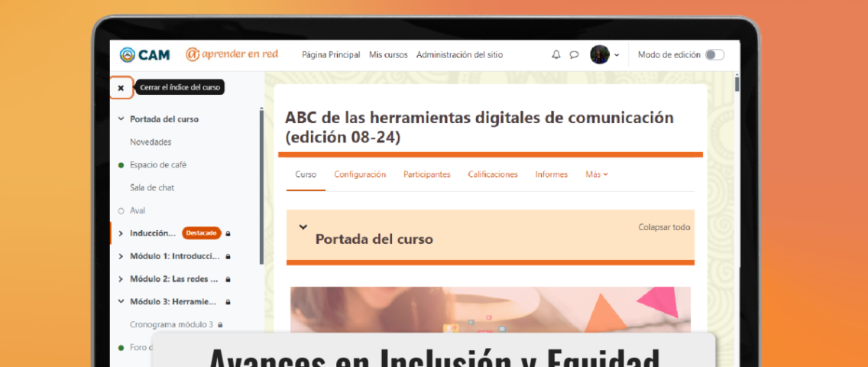Open the Más dropdown menu
This screenshot has width=868, height=367.
click(x=597, y=174)
